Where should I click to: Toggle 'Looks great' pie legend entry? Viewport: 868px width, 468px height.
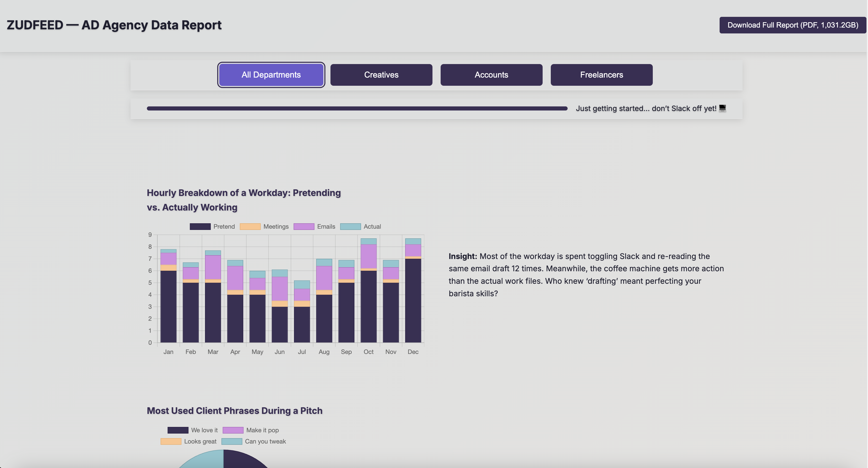click(188, 441)
